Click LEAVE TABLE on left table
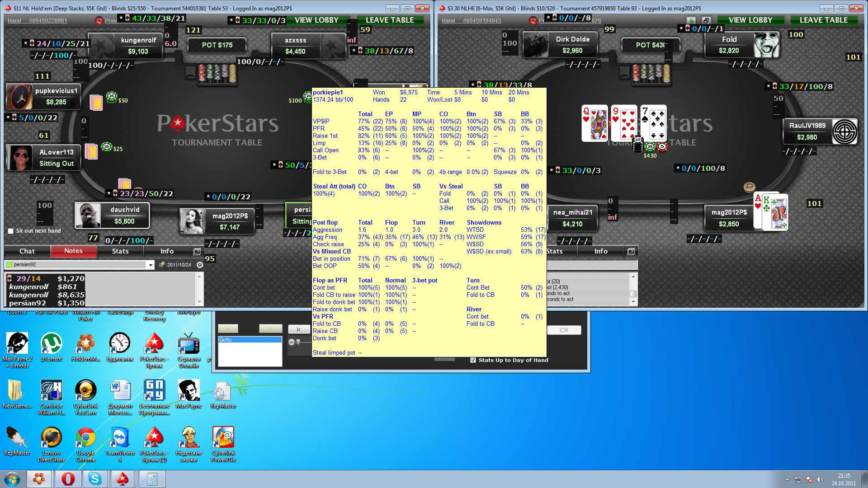The image size is (868, 488). [x=390, y=20]
